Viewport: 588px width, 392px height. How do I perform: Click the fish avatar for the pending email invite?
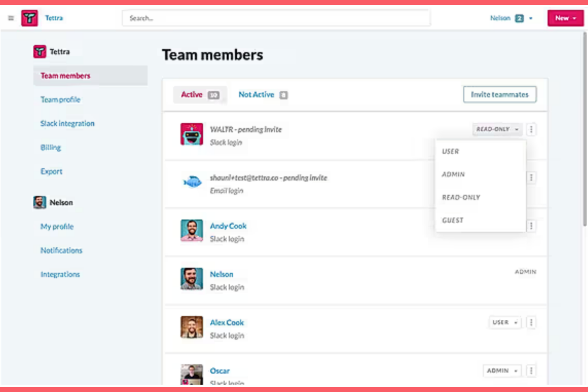(193, 182)
